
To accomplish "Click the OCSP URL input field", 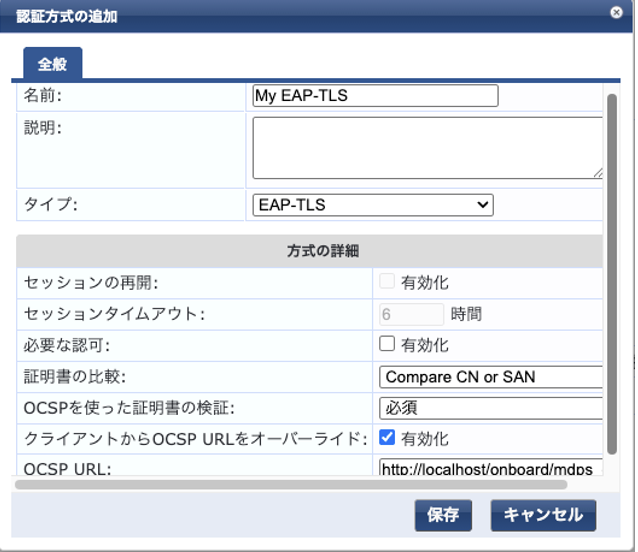I will (x=491, y=468).
